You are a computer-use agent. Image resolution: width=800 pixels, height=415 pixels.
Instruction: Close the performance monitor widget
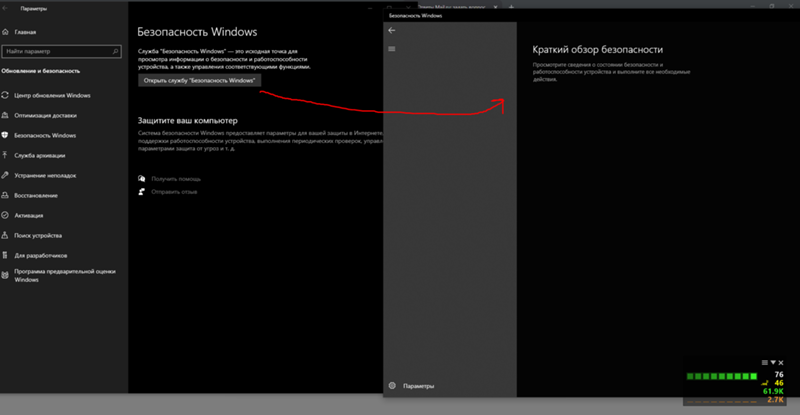[x=781, y=362]
